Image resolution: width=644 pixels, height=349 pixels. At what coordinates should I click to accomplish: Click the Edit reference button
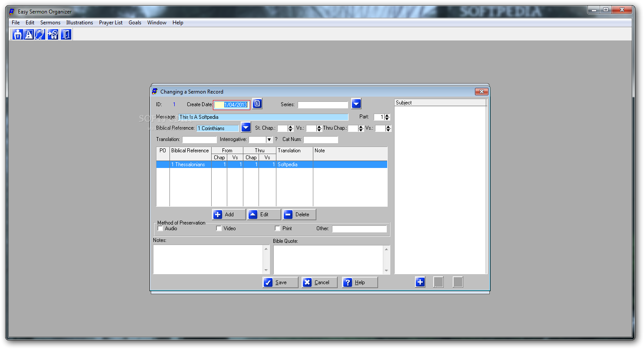coord(264,215)
